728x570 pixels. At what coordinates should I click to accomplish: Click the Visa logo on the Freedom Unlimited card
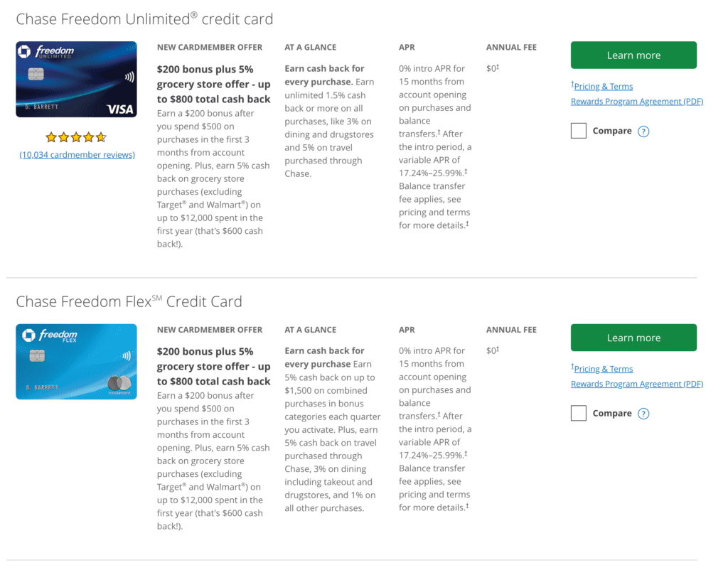[120, 109]
